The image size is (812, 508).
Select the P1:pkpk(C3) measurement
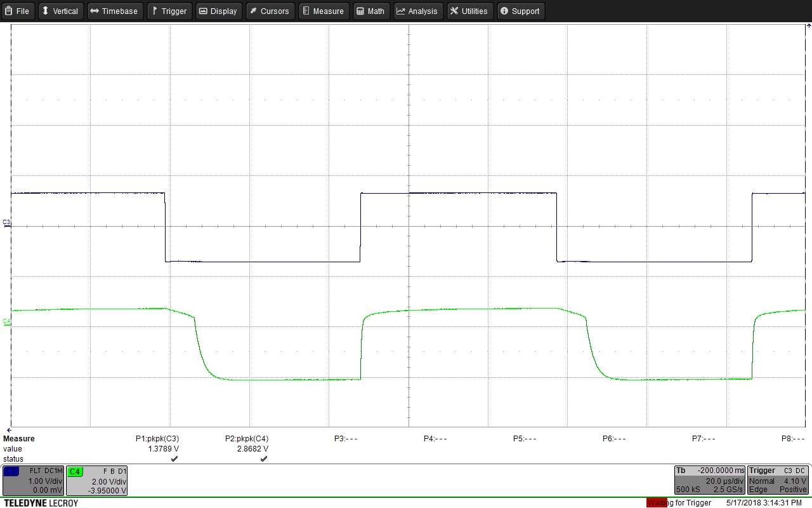point(157,439)
